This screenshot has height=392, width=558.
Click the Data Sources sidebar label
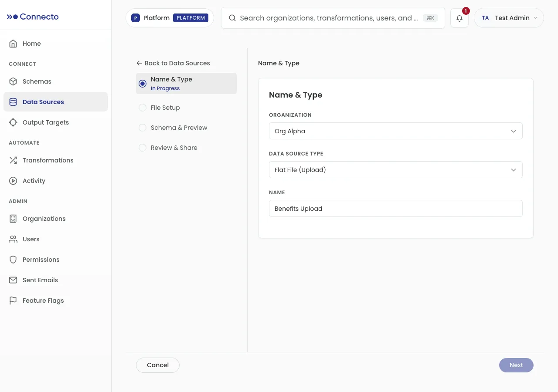pos(43,102)
